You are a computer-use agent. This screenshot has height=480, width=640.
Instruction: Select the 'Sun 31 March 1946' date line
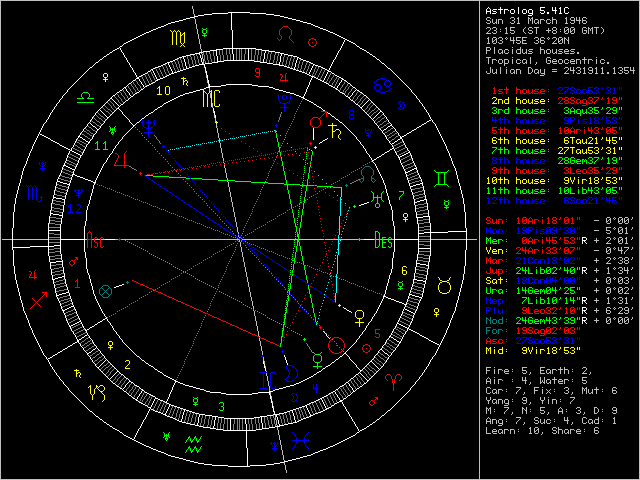[x=536, y=21]
